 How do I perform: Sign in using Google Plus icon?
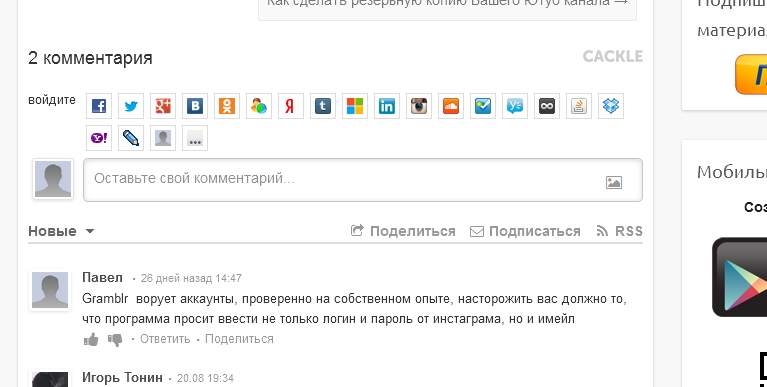tap(163, 106)
